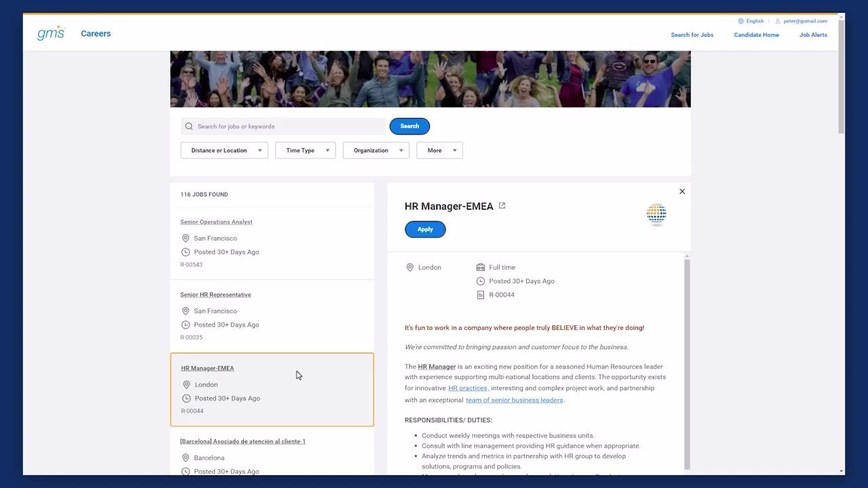Go to Search for Jobs
The image size is (868, 488).
tap(692, 35)
